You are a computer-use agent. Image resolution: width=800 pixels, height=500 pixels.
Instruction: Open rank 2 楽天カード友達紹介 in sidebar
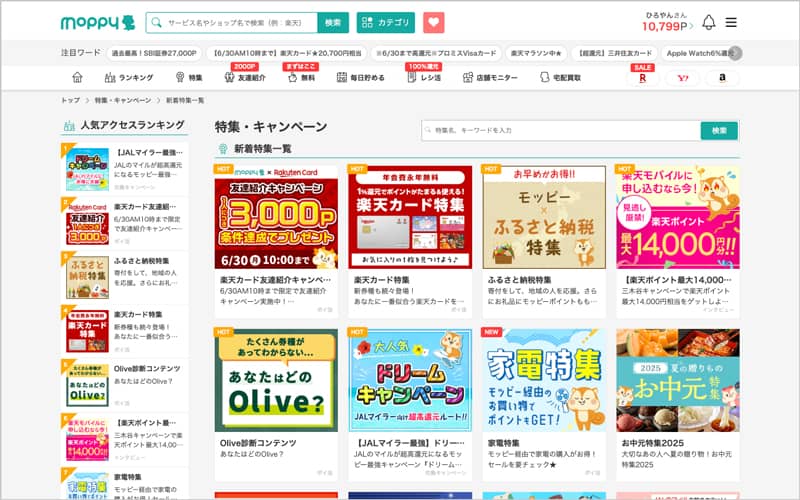pyautogui.click(x=124, y=223)
